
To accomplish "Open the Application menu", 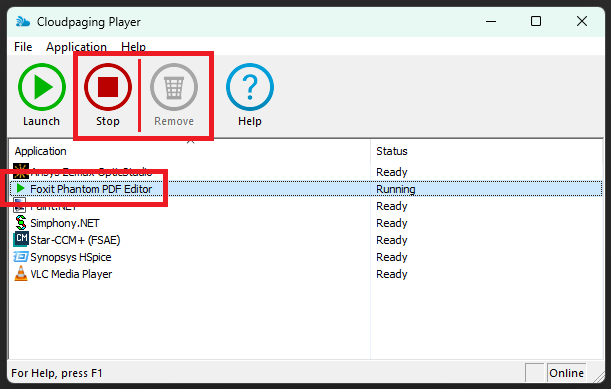I will coord(76,47).
